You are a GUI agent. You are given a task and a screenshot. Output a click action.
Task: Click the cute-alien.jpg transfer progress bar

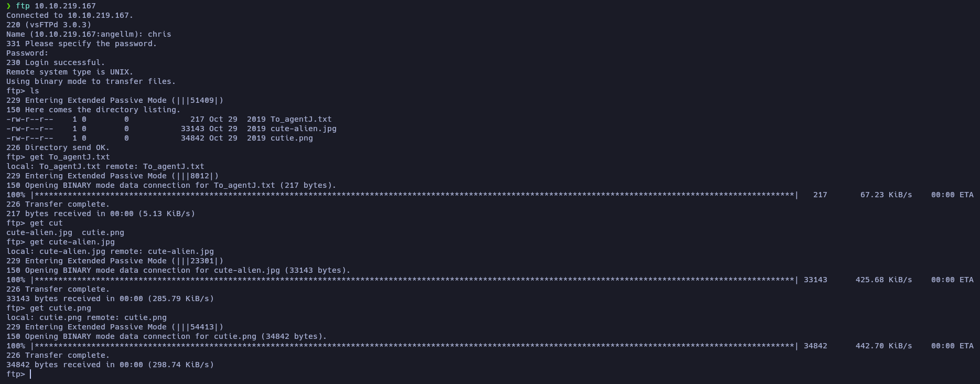point(414,280)
